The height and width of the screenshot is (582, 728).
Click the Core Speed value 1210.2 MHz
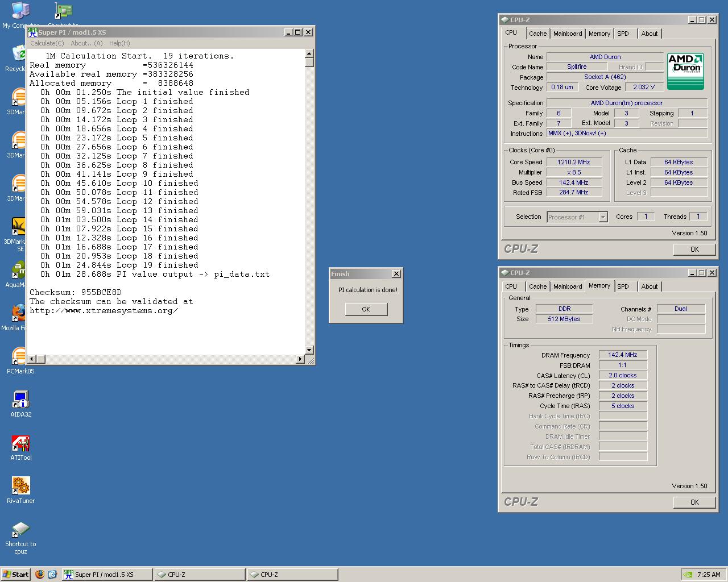pos(574,162)
